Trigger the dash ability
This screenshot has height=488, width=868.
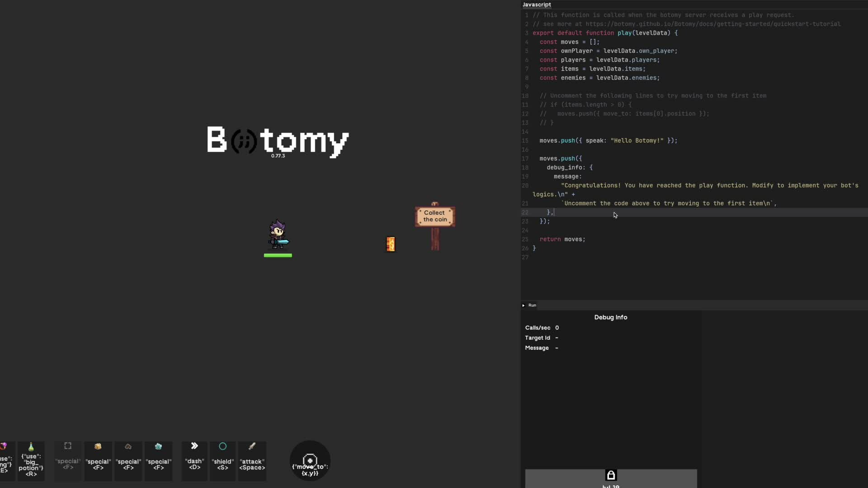(194, 460)
